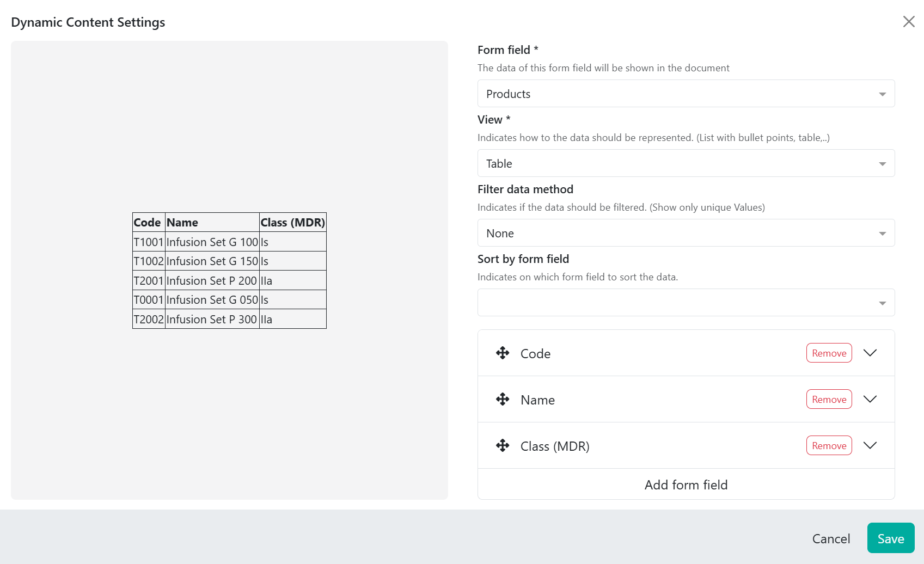Open the empty Sort by form field dropdown
This screenshot has height=564, width=924.
[x=686, y=303]
